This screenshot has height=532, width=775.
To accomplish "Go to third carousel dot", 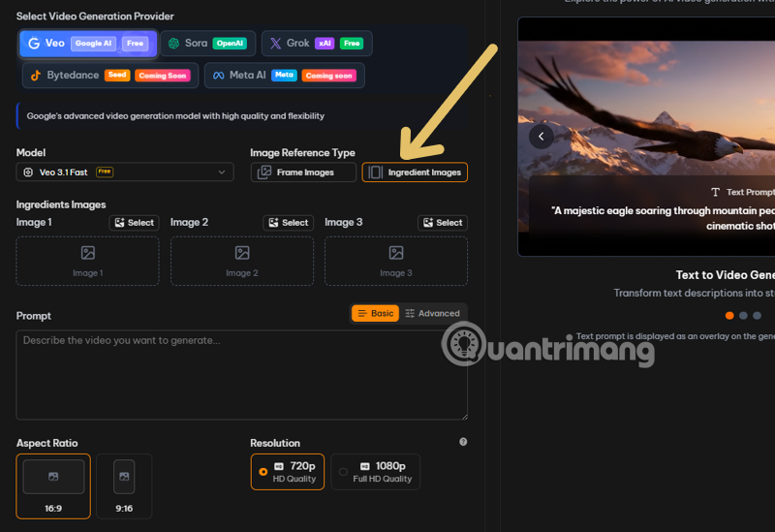I will point(758,316).
